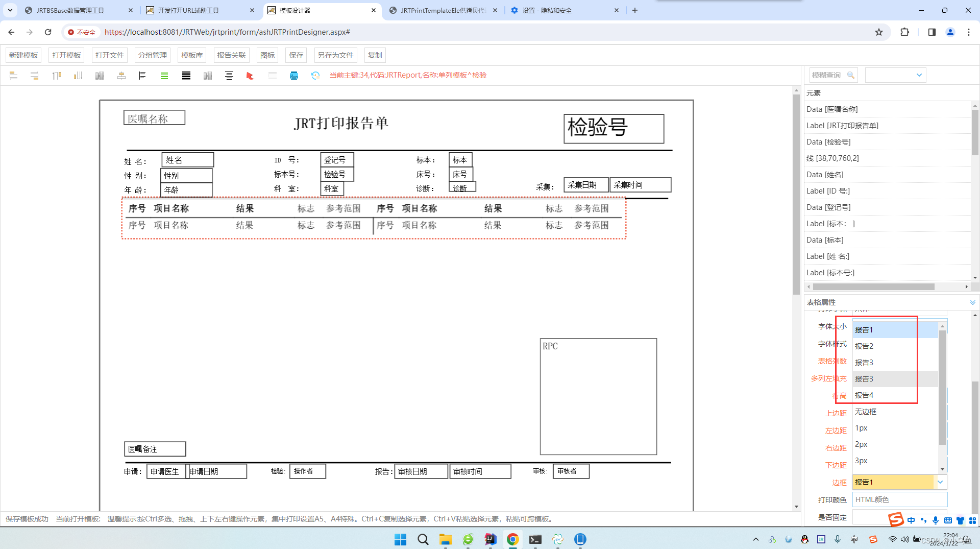
Task: Open the Windows Start menu
Action: click(401, 539)
